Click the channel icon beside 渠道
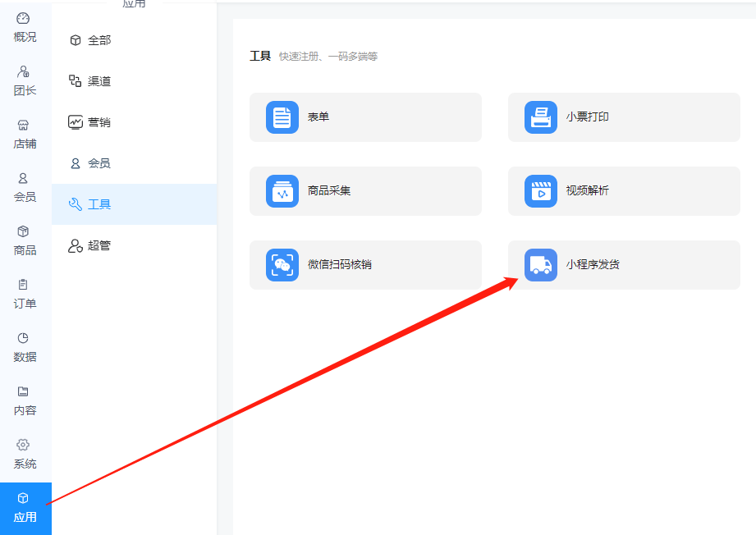 point(76,81)
